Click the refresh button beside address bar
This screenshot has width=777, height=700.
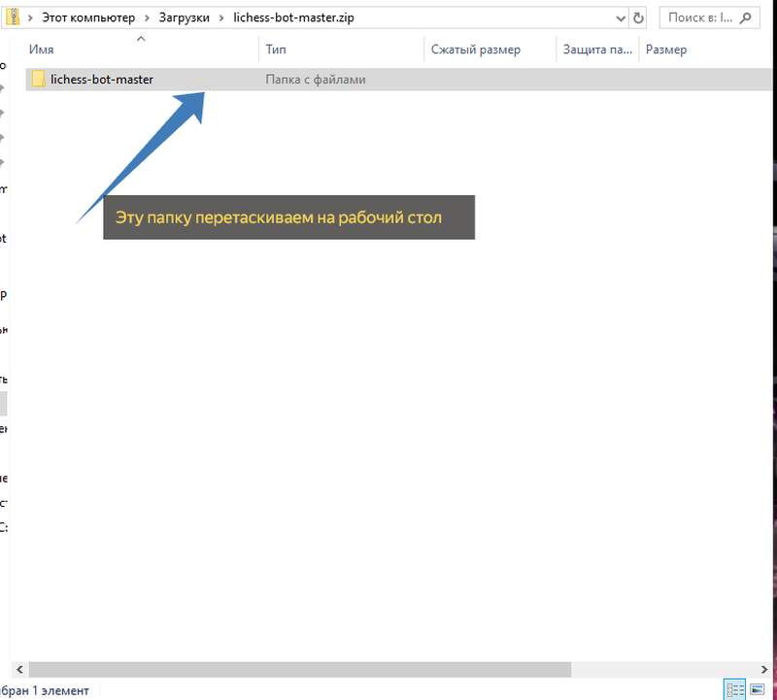[637, 18]
